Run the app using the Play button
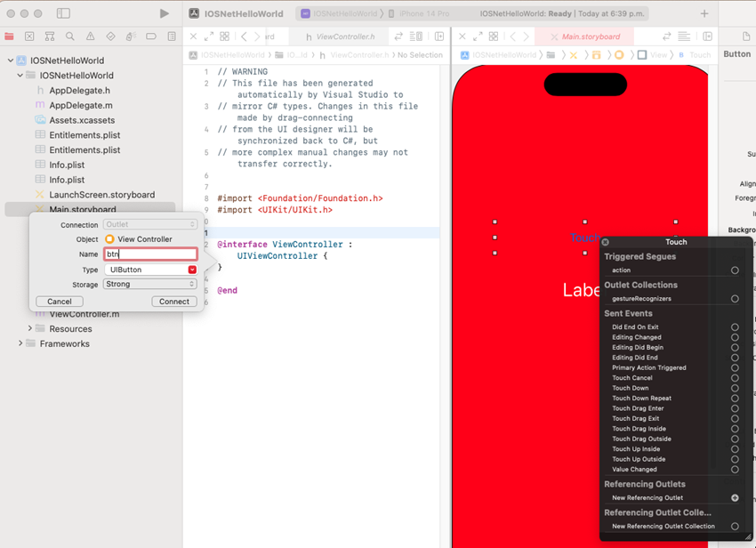 tap(164, 12)
